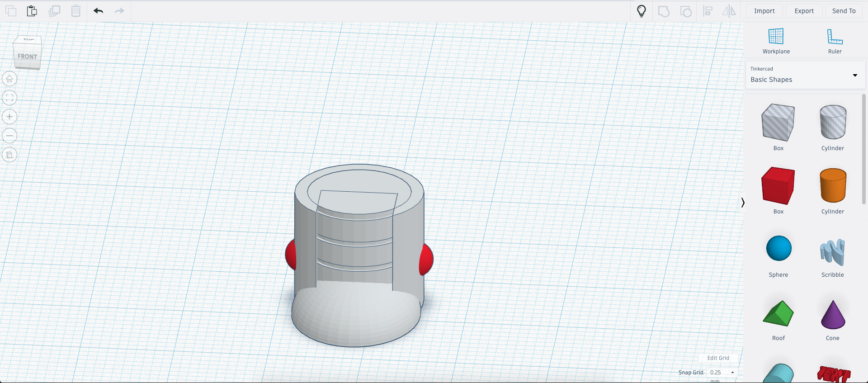The width and height of the screenshot is (868, 383).
Task: Click the Home view icon
Action: click(x=9, y=79)
